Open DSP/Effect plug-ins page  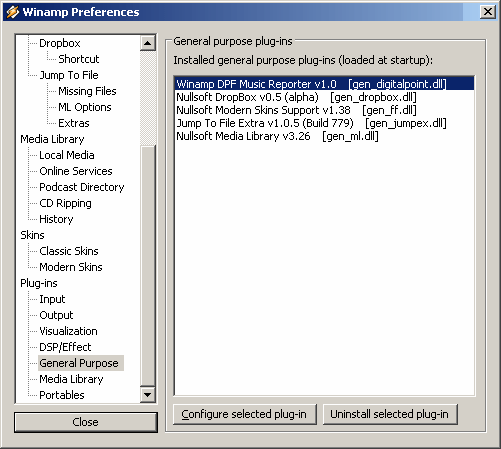(65, 347)
